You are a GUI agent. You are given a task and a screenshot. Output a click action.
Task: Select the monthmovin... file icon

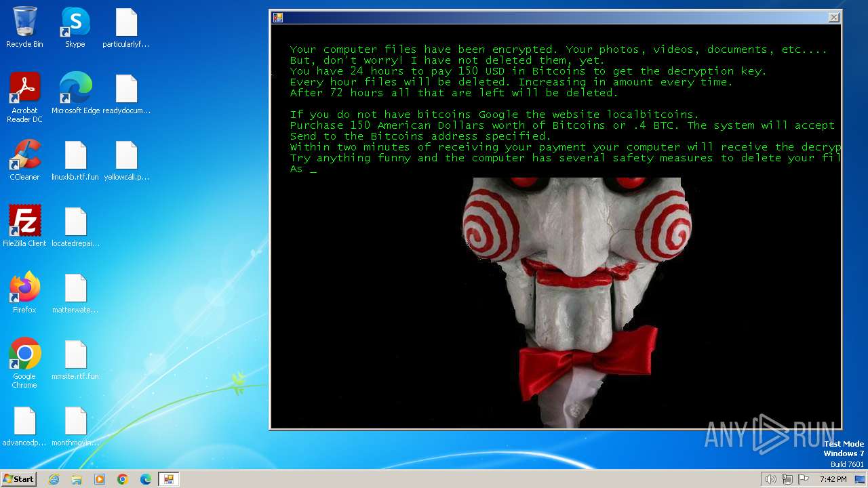point(75,426)
